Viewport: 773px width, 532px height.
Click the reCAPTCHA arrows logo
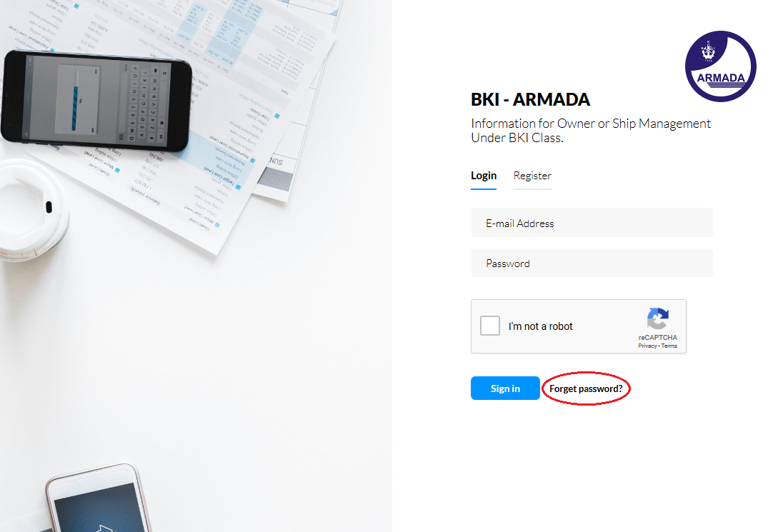658,318
